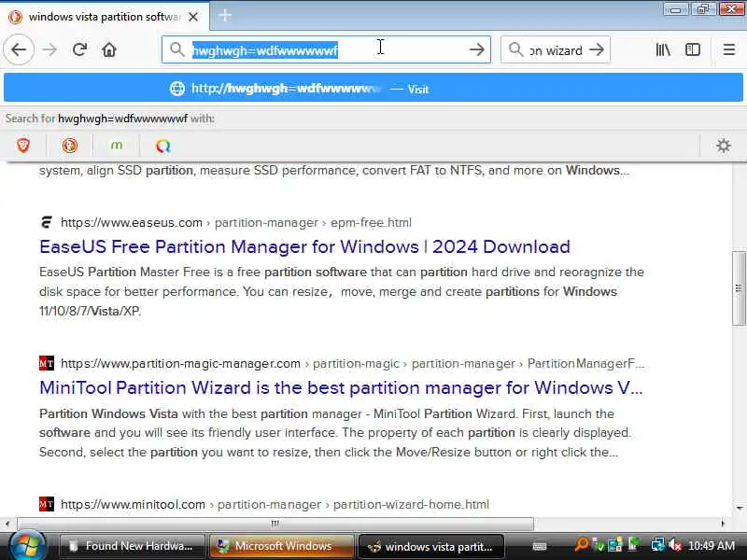
Task: Switch to Found New Hardware taskbar item
Action: pos(132,546)
